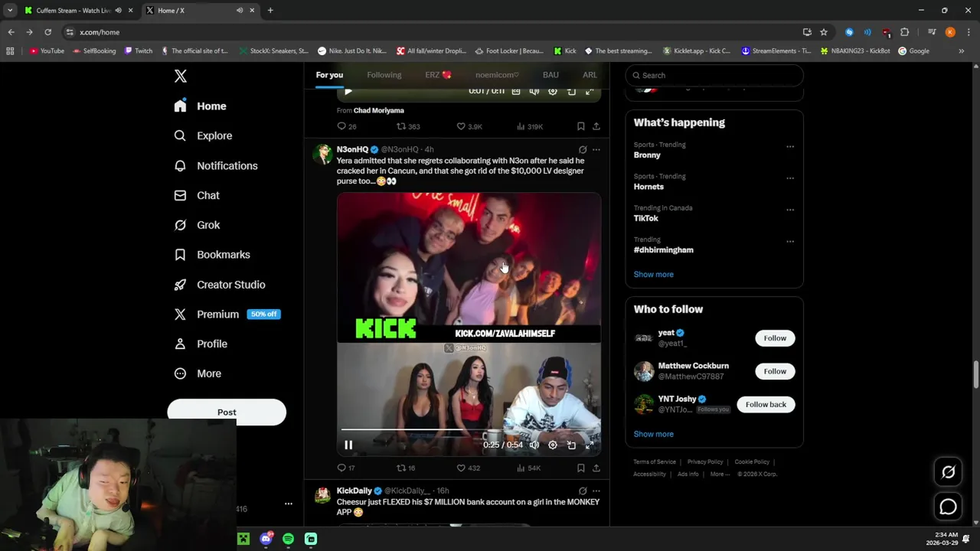
Task: Open Creator Studio in sidebar
Action: point(220,285)
